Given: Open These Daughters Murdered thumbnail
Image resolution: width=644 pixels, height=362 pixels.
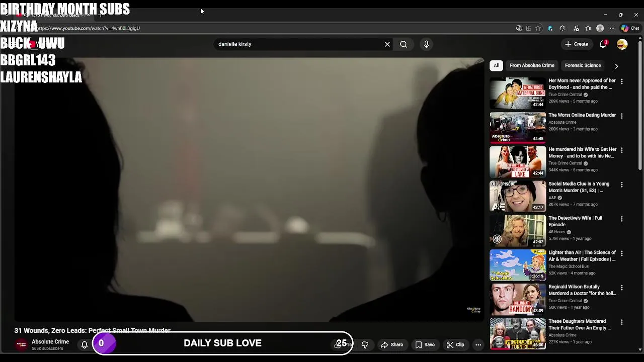Looking at the screenshot, I should click(518, 333).
